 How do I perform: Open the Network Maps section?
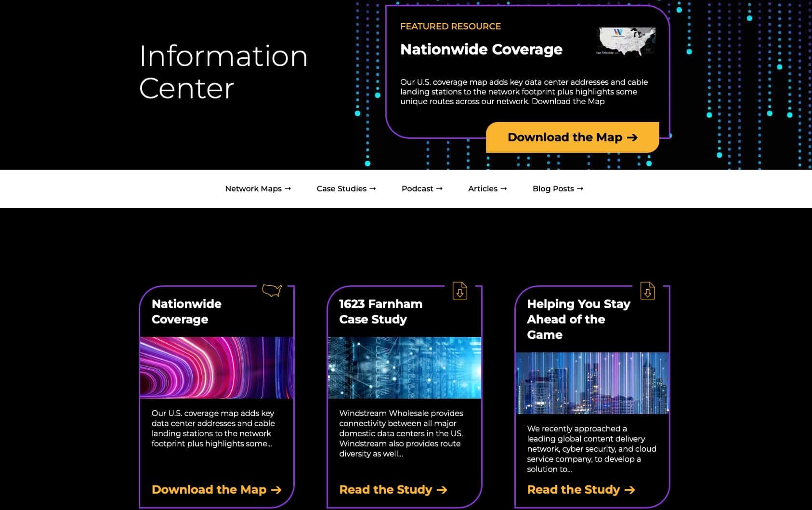click(x=258, y=188)
